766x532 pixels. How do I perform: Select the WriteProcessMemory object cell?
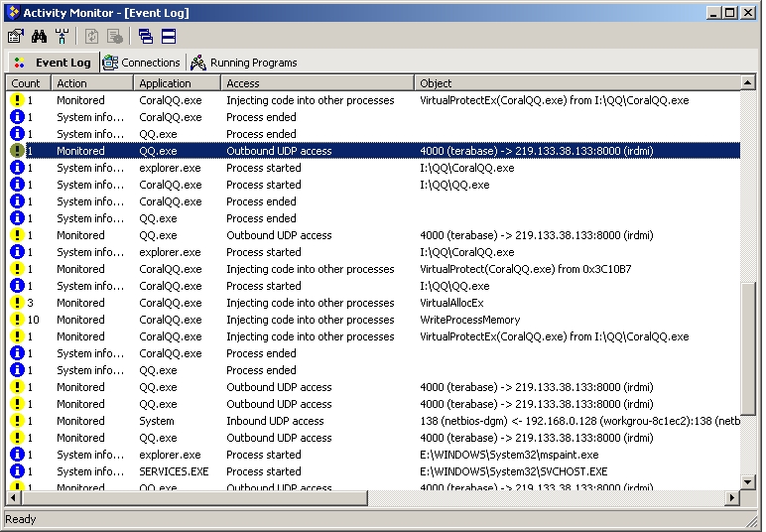point(470,320)
